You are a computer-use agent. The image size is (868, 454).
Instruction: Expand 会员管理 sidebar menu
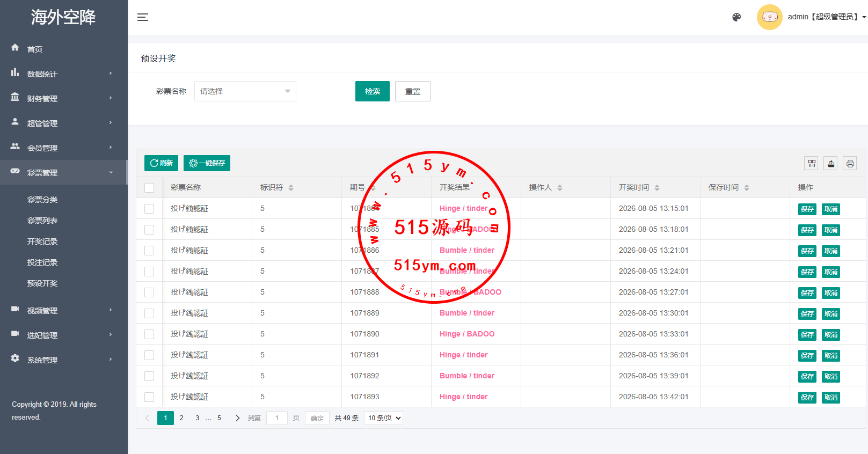pyautogui.click(x=64, y=148)
